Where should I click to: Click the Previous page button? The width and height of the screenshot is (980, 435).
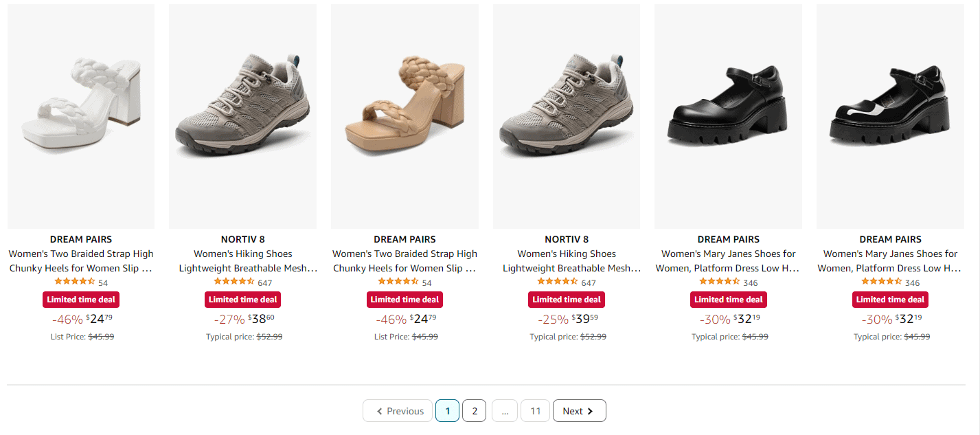pos(398,411)
